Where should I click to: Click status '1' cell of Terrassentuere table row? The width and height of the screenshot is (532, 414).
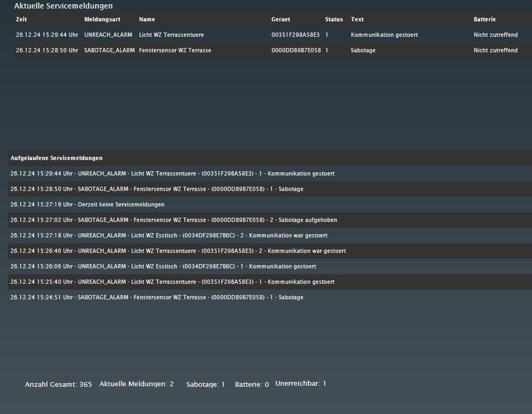[327, 35]
